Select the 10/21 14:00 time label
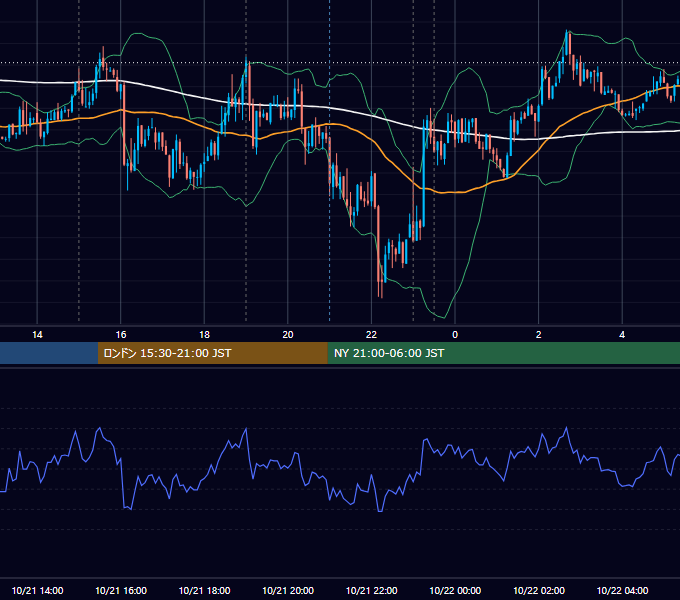The image size is (680, 600). pyautogui.click(x=37, y=590)
